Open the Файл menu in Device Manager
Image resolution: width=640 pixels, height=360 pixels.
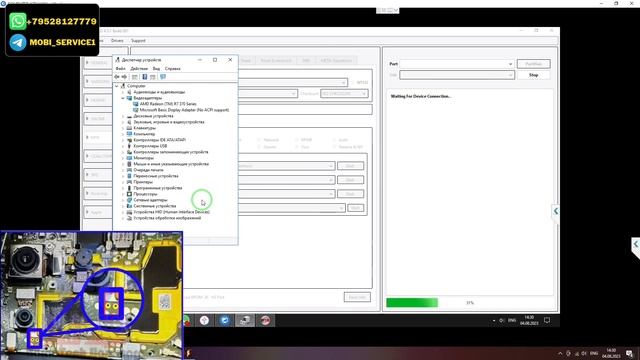coord(120,69)
